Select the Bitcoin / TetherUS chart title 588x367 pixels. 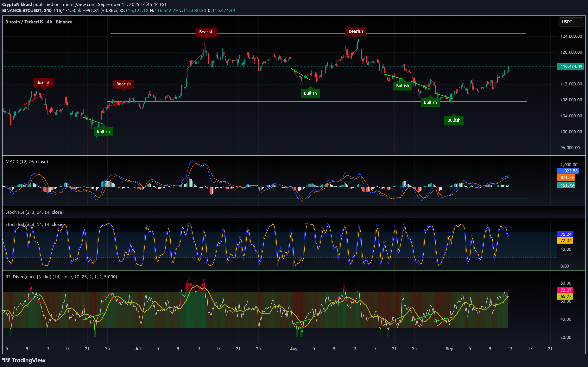(x=39, y=22)
